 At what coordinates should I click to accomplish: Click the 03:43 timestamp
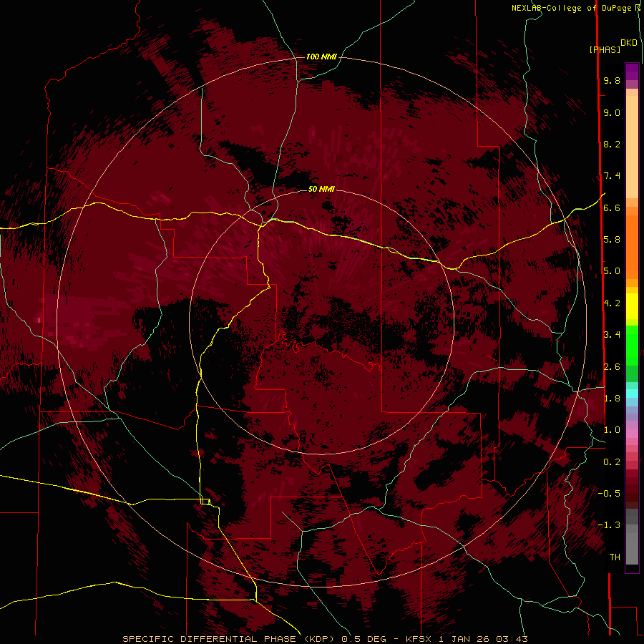512,639
